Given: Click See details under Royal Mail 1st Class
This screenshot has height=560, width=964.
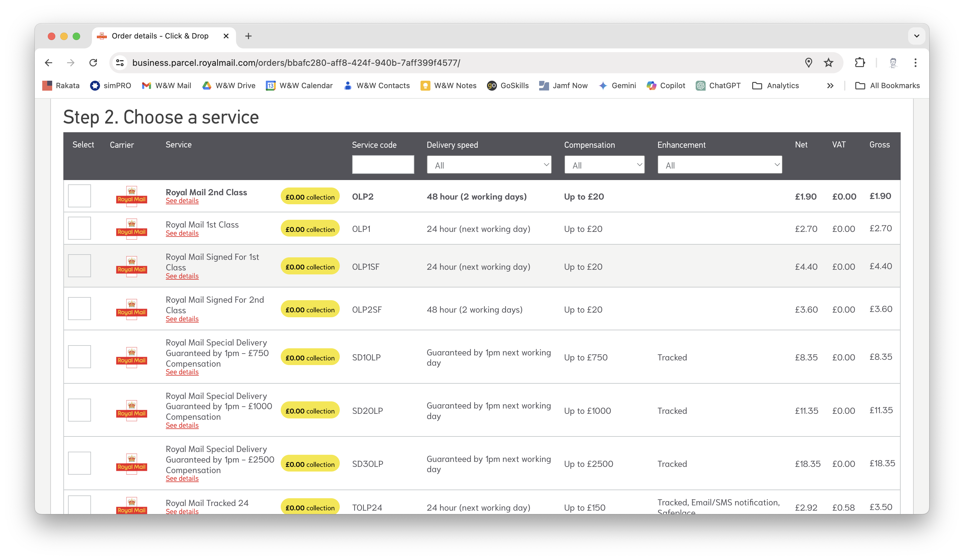Looking at the screenshot, I should point(182,233).
